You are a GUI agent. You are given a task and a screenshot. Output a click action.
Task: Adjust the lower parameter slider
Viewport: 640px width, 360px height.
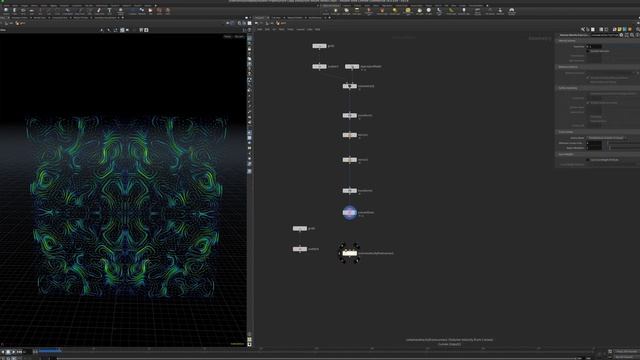coord(624,148)
